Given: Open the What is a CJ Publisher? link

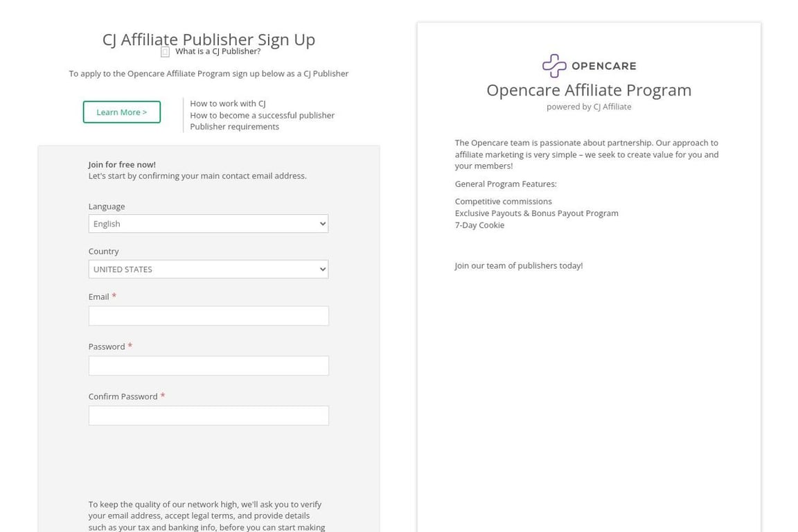Looking at the screenshot, I should (218, 51).
